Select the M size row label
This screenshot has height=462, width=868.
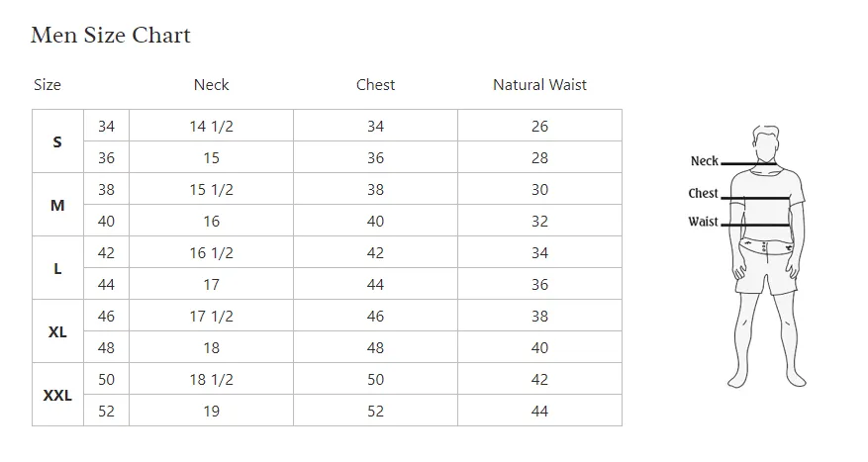(x=57, y=205)
